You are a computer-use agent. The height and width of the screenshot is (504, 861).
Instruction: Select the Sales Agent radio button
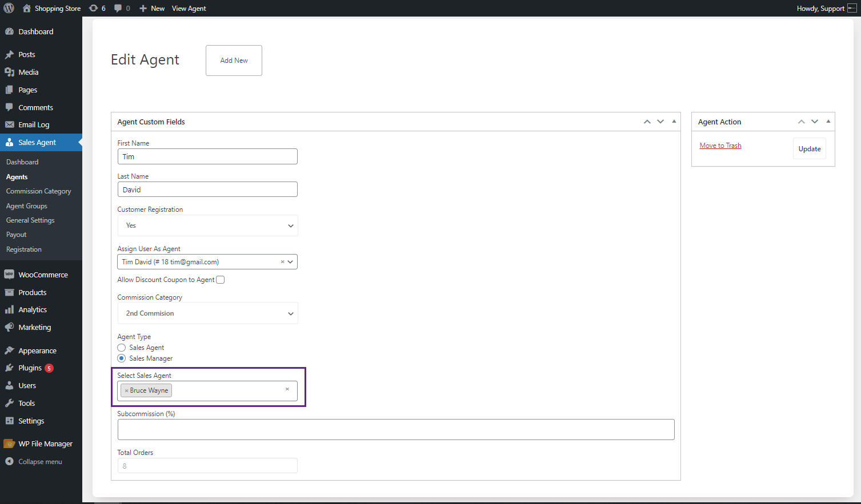click(121, 348)
